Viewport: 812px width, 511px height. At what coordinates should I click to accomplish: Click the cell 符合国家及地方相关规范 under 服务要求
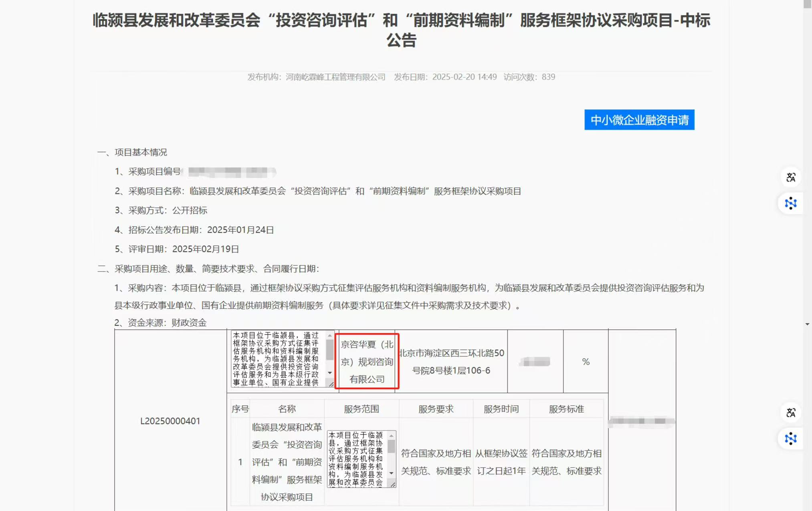tap(436, 462)
